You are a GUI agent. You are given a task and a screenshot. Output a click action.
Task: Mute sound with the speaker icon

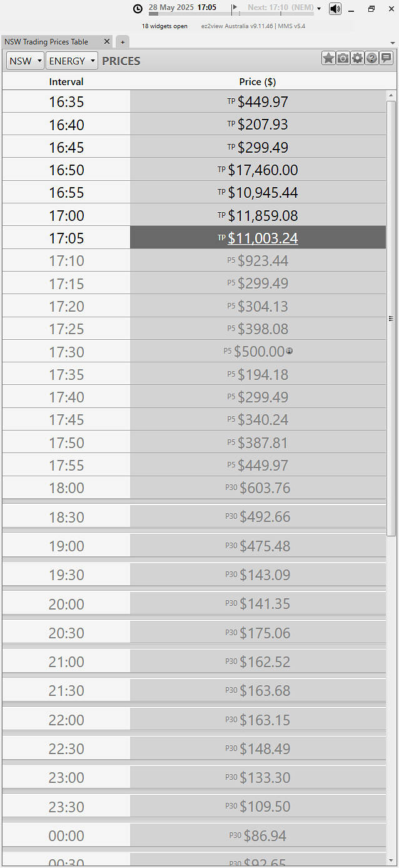coord(335,9)
